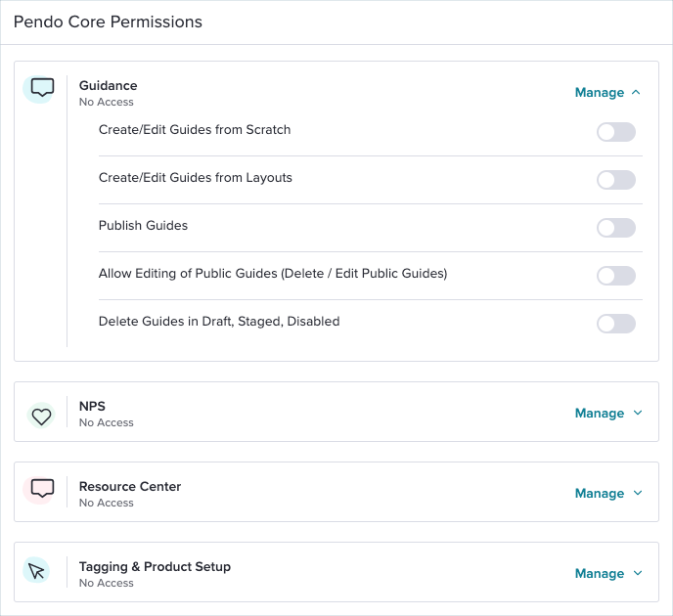Enable Create/Edit Guides from Layouts toggle

point(616,180)
